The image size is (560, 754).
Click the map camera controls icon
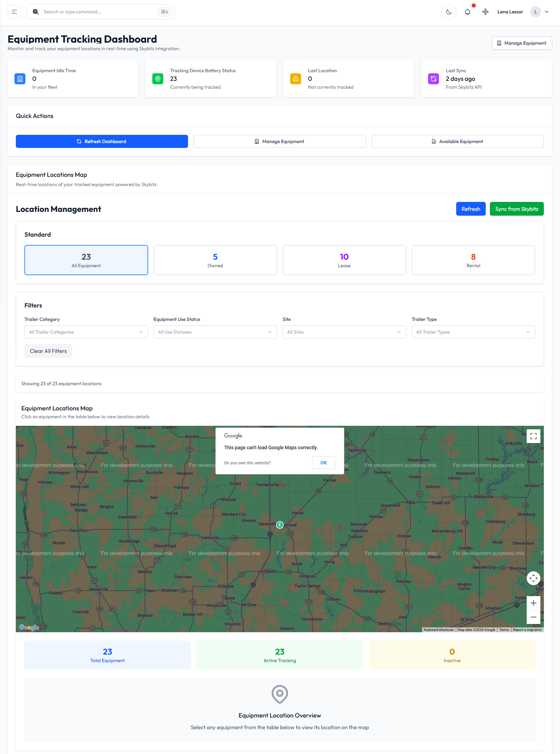coord(533,578)
